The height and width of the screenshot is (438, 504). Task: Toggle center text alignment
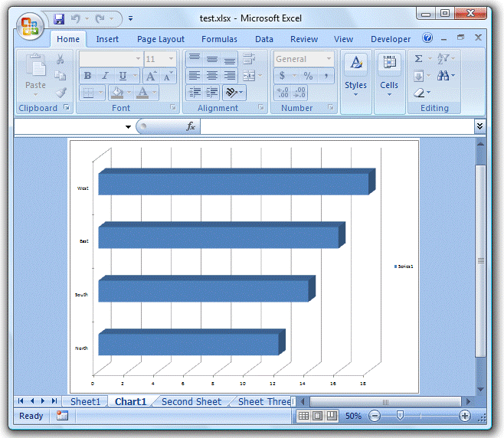(212, 76)
